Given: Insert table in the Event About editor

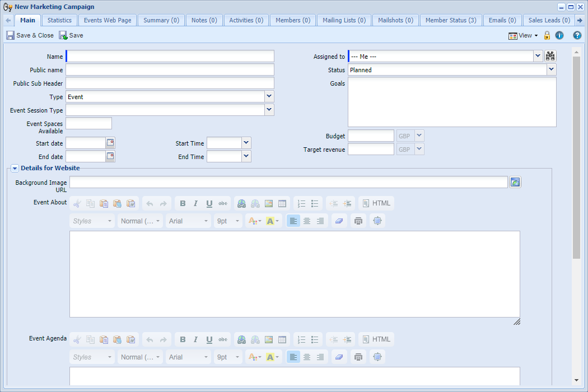Looking at the screenshot, I should (x=282, y=203).
